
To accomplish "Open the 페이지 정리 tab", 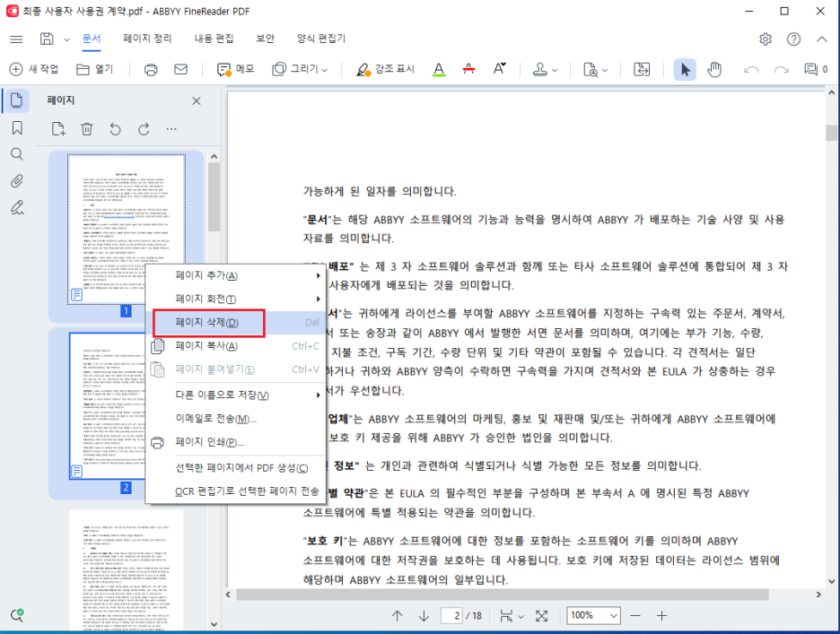I will (147, 39).
